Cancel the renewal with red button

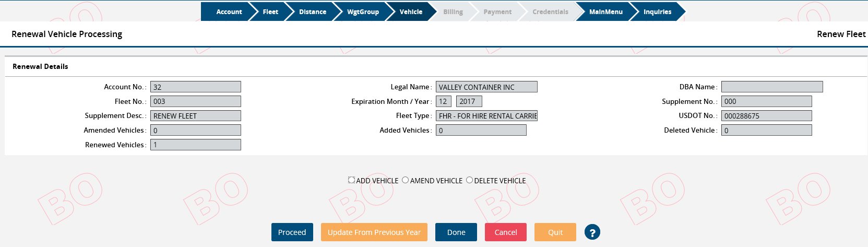pyautogui.click(x=505, y=232)
